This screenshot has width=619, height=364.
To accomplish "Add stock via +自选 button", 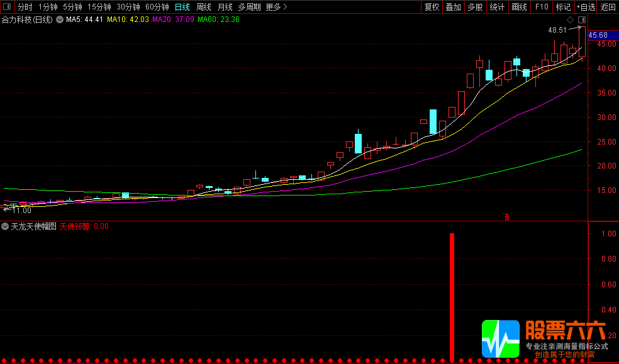I will pos(585,7).
